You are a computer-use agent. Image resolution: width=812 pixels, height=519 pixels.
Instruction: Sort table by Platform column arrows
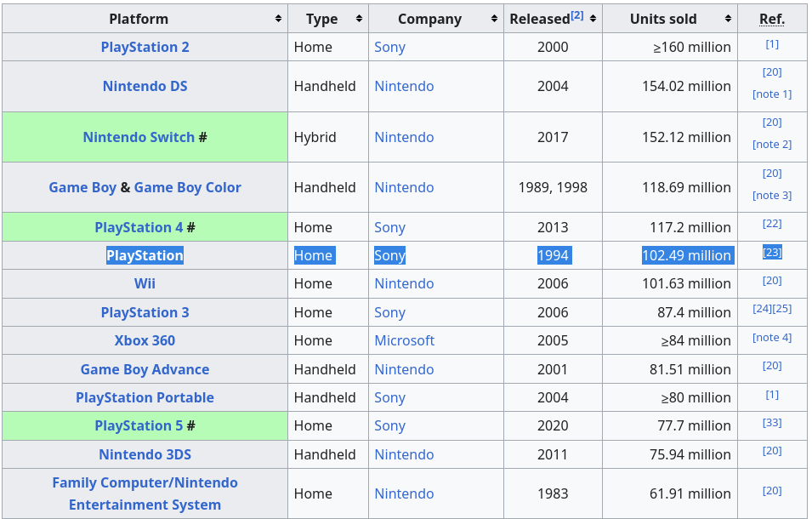pos(278,19)
